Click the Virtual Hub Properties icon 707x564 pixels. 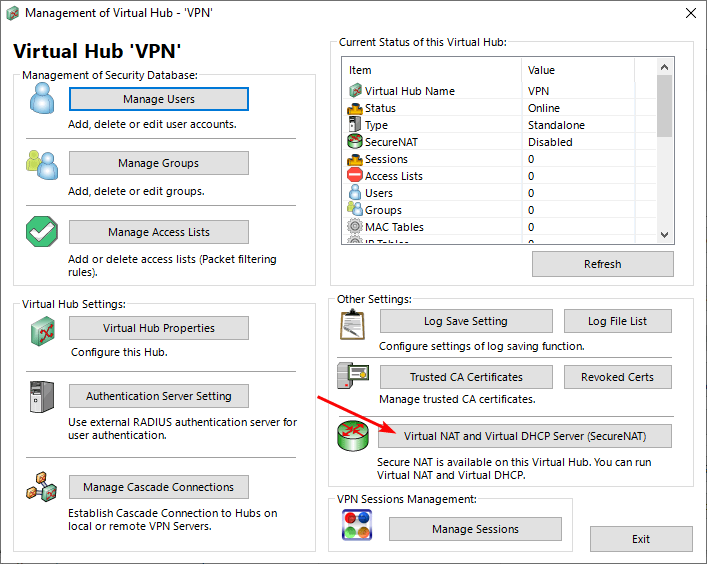click(41, 329)
